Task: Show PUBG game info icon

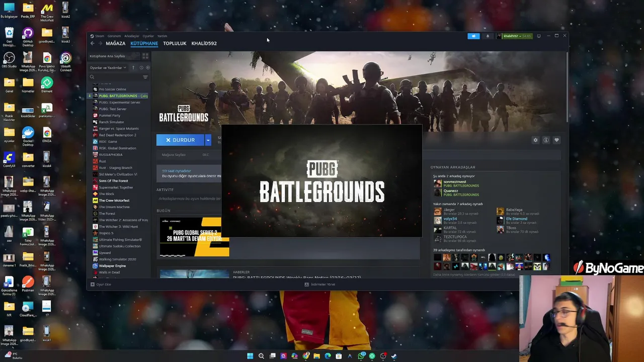Action: coord(546,140)
